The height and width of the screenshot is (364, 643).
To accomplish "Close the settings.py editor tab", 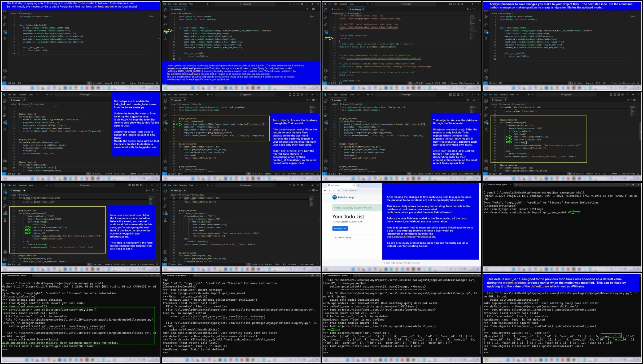I will coord(363,9).
